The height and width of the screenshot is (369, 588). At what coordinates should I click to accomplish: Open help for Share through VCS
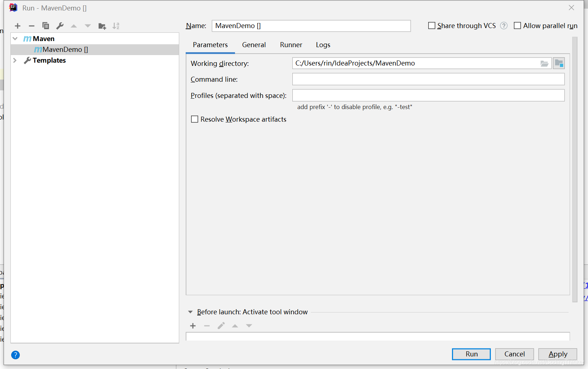[x=504, y=26]
